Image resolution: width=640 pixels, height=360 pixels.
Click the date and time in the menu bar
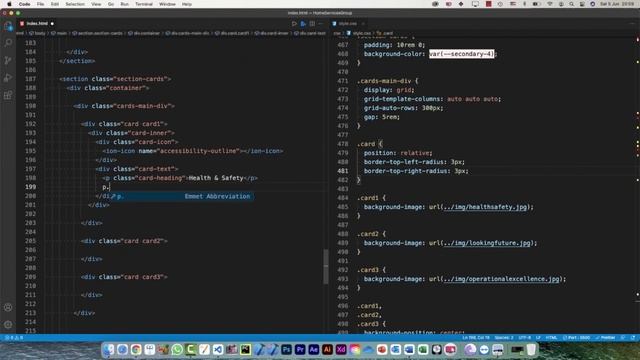click(617, 4)
